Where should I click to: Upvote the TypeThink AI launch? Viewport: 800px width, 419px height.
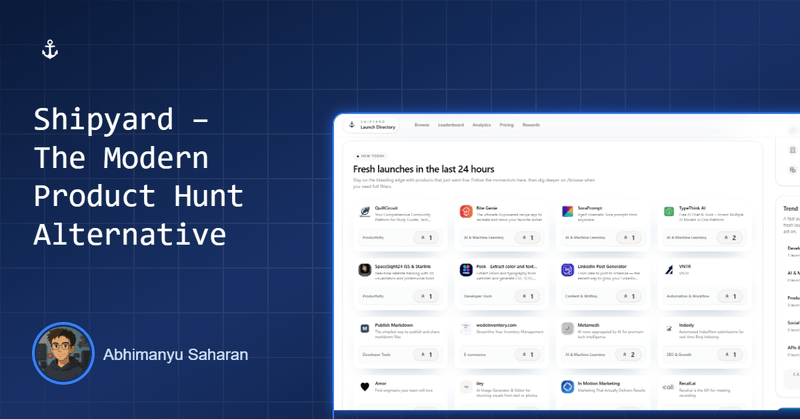(x=730, y=237)
